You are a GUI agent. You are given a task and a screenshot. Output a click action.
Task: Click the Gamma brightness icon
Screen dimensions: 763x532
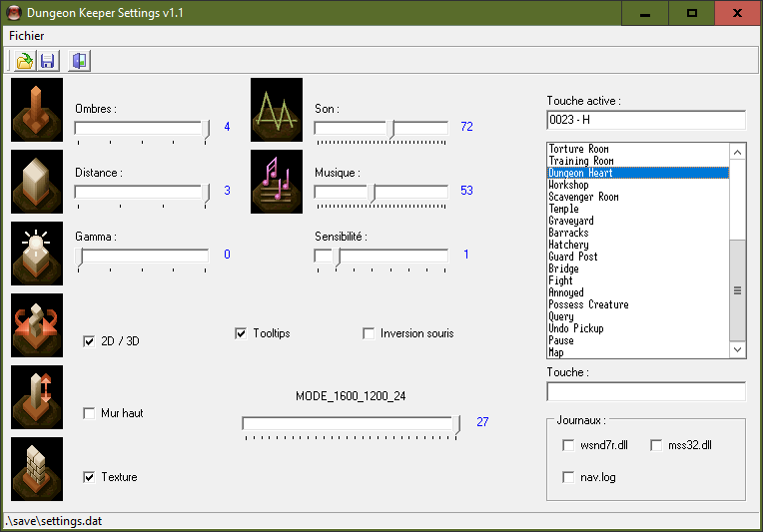click(x=37, y=254)
